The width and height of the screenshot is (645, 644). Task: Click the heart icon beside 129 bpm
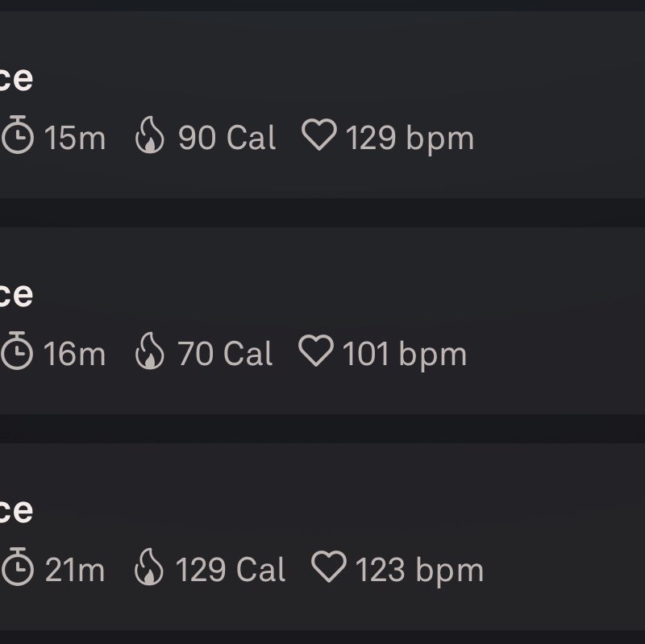(x=319, y=134)
